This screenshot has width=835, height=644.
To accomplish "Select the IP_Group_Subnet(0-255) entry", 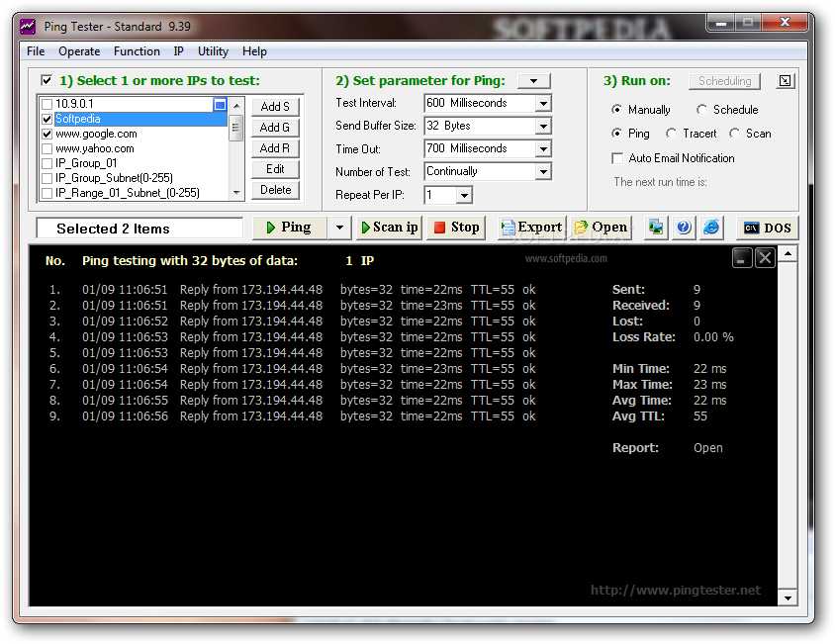I will coord(114,178).
